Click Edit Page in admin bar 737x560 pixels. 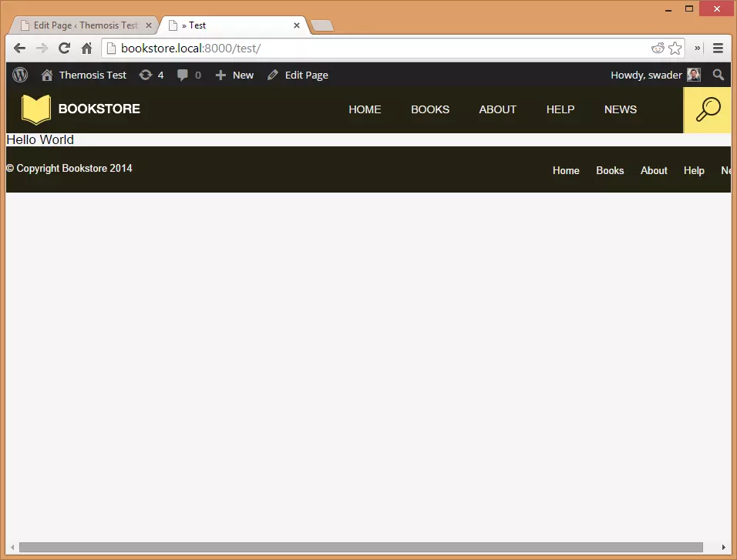(298, 75)
